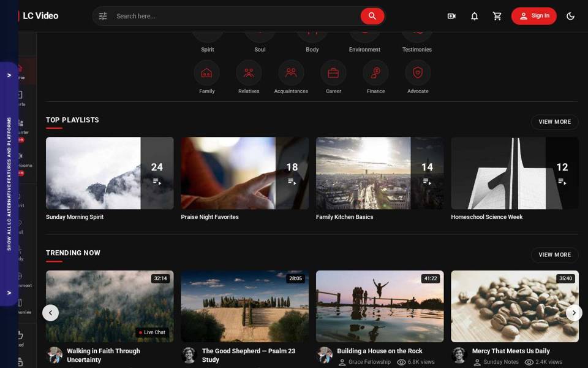Click the red search magnifier button

pyautogui.click(x=372, y=16)
